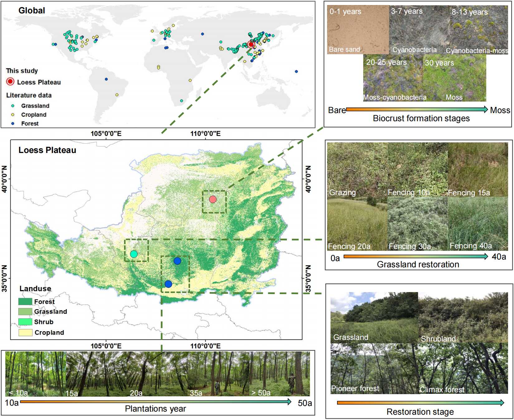Select the Climax forest photo
The width and height of the screenshot is (514, 420).
pos(463,368)
